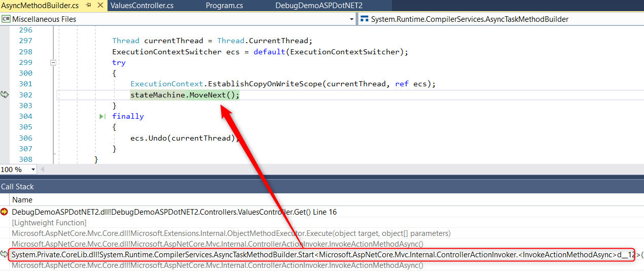
Task: Click the class icon beside AsyncTaskMethodBuilder
Action: click(x=364, y=19)
